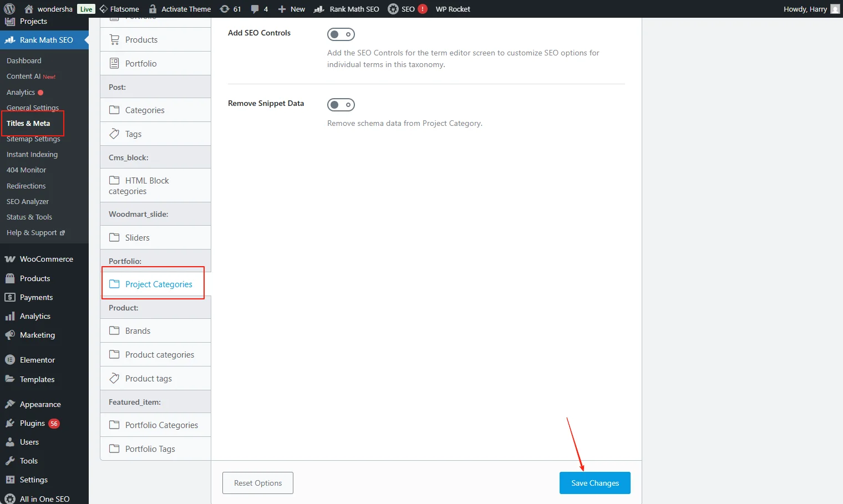This screenshot has height=504, width=843.
Task: Open Status & Tools submenu link
Action: pyautogui.click(x=29, y=217)
